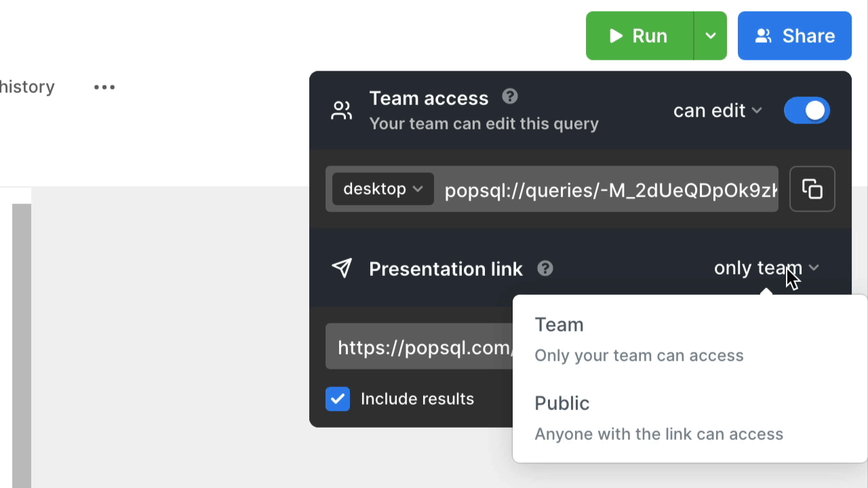Click the 'Your team can edit this query' text
868x488 pixels.
click(x=484, y=124)
